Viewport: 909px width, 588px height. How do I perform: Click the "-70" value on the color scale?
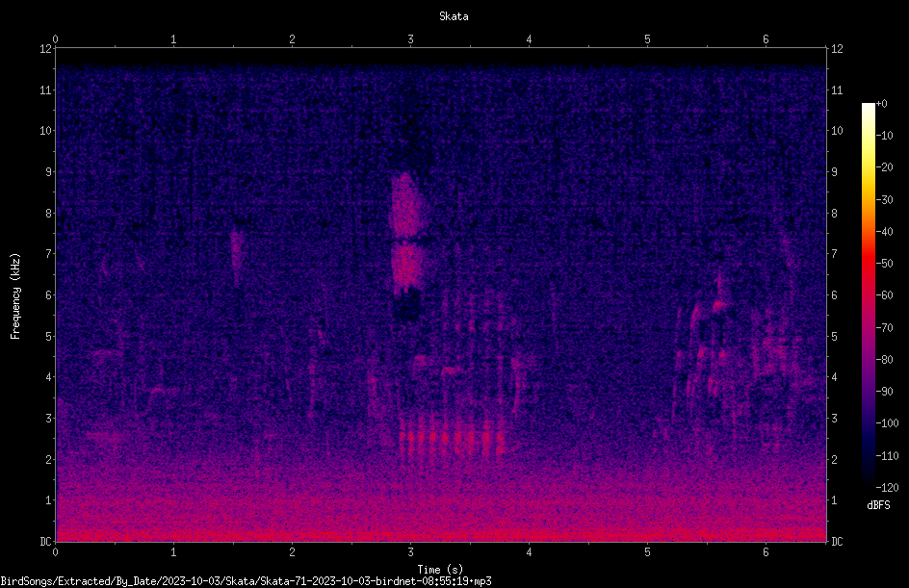(x=884, y=328)
